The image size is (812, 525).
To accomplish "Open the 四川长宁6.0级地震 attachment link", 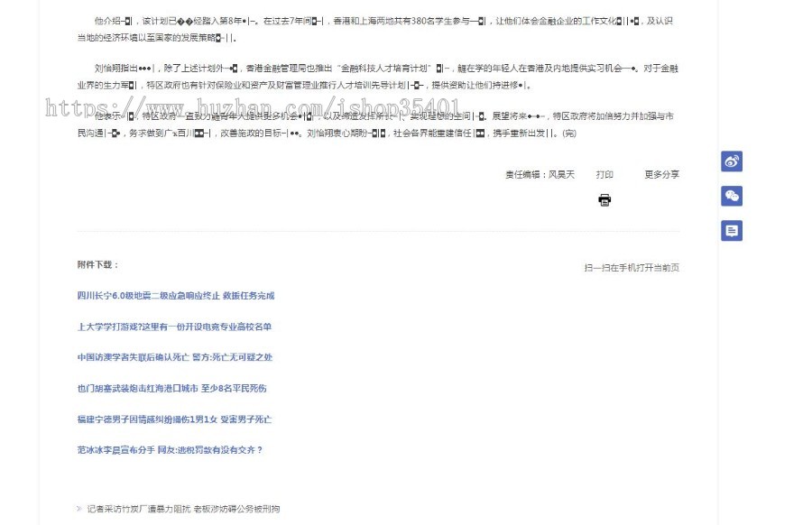I will 177,295.
